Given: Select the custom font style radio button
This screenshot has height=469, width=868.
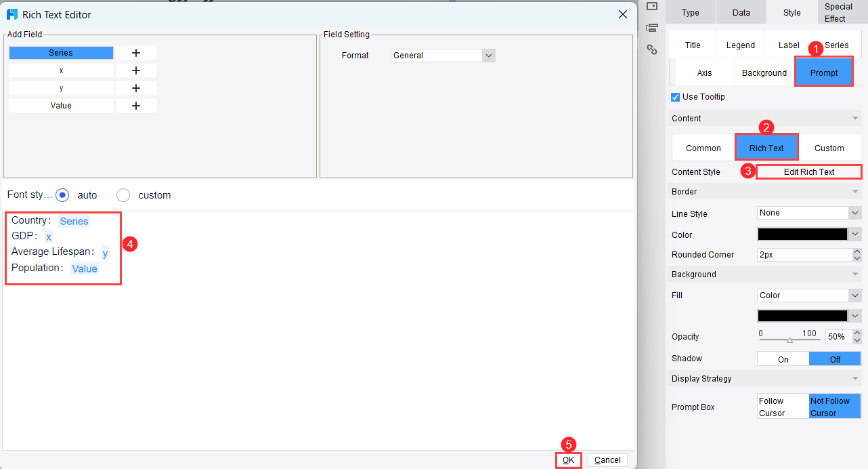Looking at the screenshot, I should 123,195.
